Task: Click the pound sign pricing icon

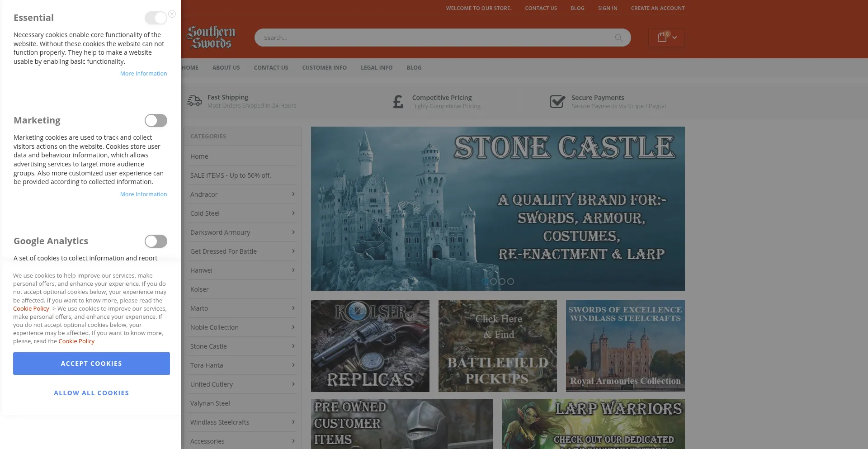Action: 398,102
